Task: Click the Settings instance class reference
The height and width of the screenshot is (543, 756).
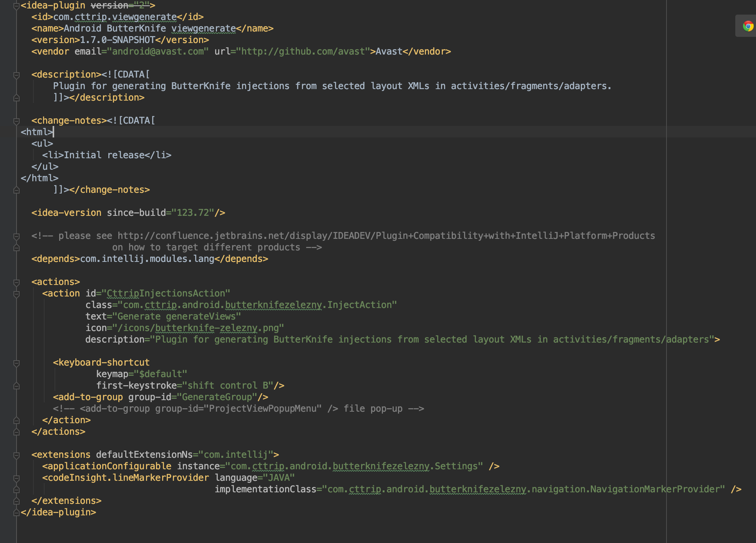Action: 456,466
